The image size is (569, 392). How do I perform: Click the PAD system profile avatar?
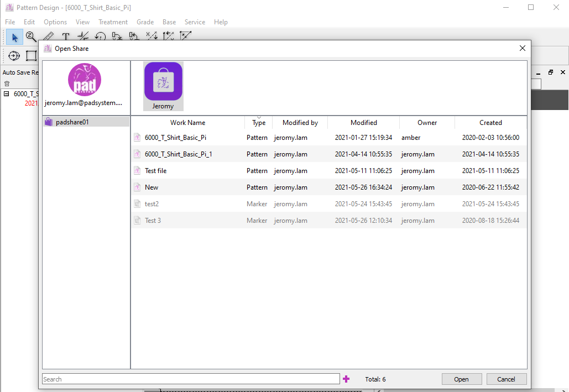pyautogui.click(x=84, y=80)
